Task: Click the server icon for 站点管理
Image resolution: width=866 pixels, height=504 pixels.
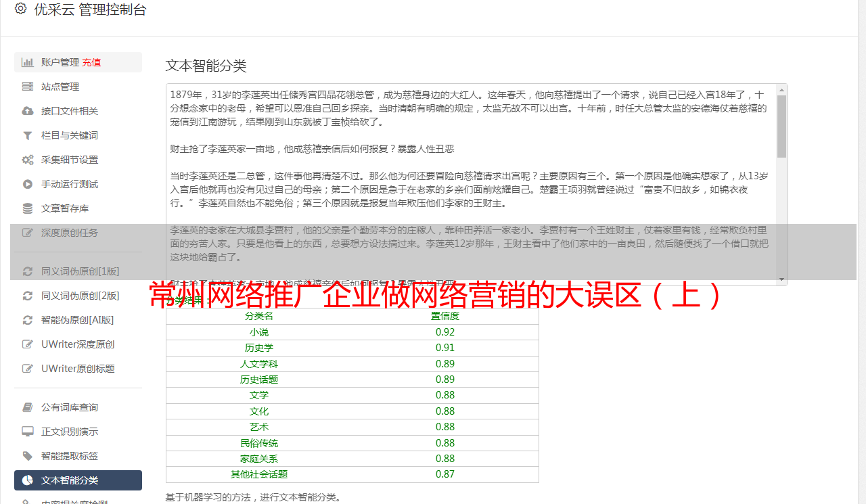Action: pyautogui.click(x=28, y=87)
